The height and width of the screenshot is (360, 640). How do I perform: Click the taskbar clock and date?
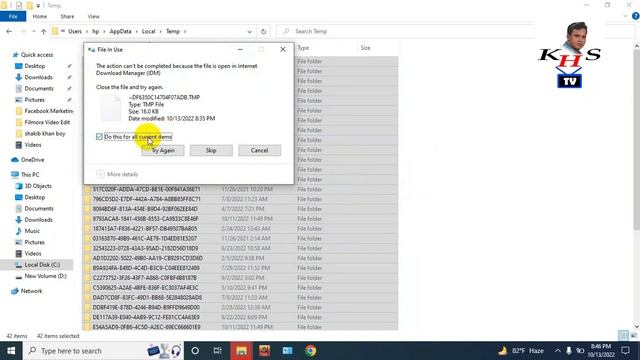pos(601,351)
